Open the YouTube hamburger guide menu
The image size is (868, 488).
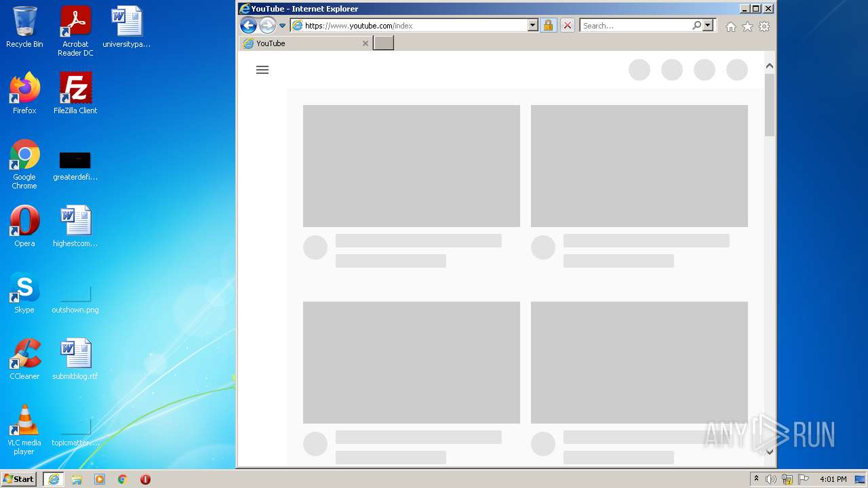(x=262, y=70)
